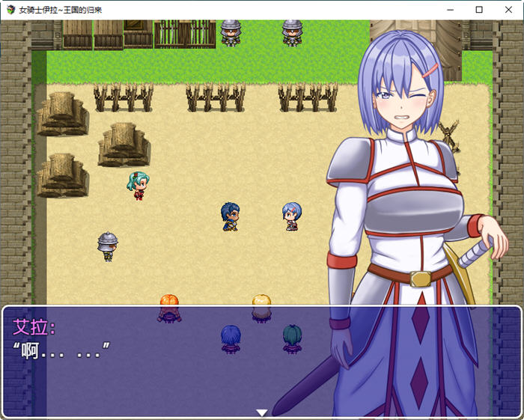Click the blonde spectator sprite
Viewport: 524px width, 420px height.
[x=261, y=308]
